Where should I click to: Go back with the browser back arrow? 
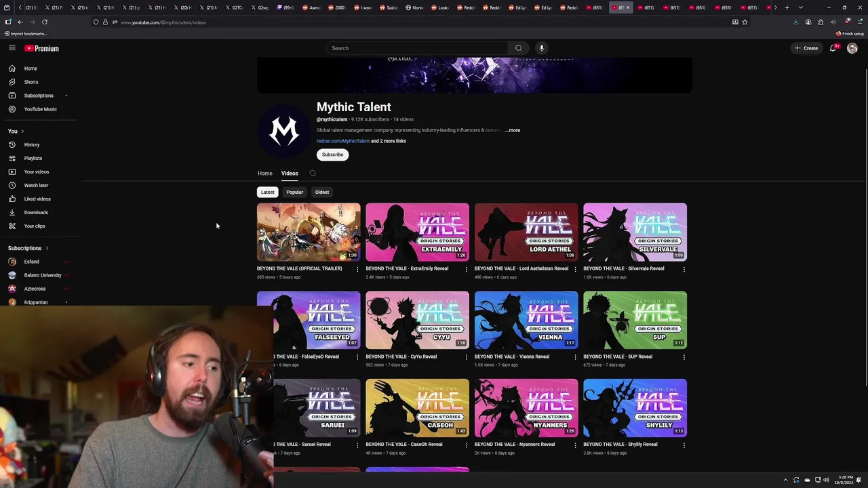click(x=20, y=22)
